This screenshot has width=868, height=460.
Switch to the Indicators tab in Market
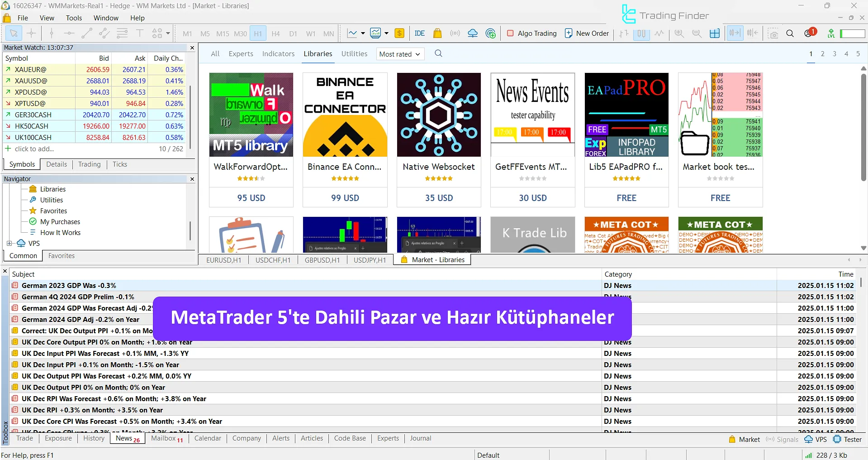pos(278,53)
